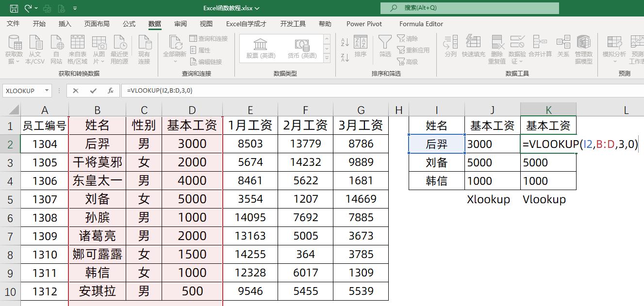Select cell containing 诸葛亮
This screenshot has width=644, height=306.
click(x=97, y=236)
